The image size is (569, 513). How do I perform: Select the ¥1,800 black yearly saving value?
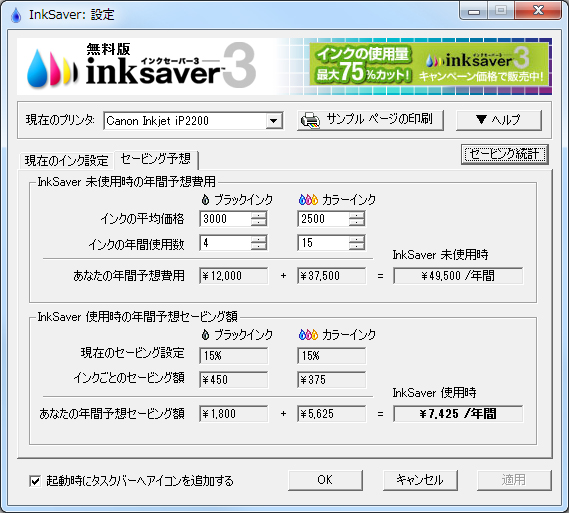[x=234, y=414]
